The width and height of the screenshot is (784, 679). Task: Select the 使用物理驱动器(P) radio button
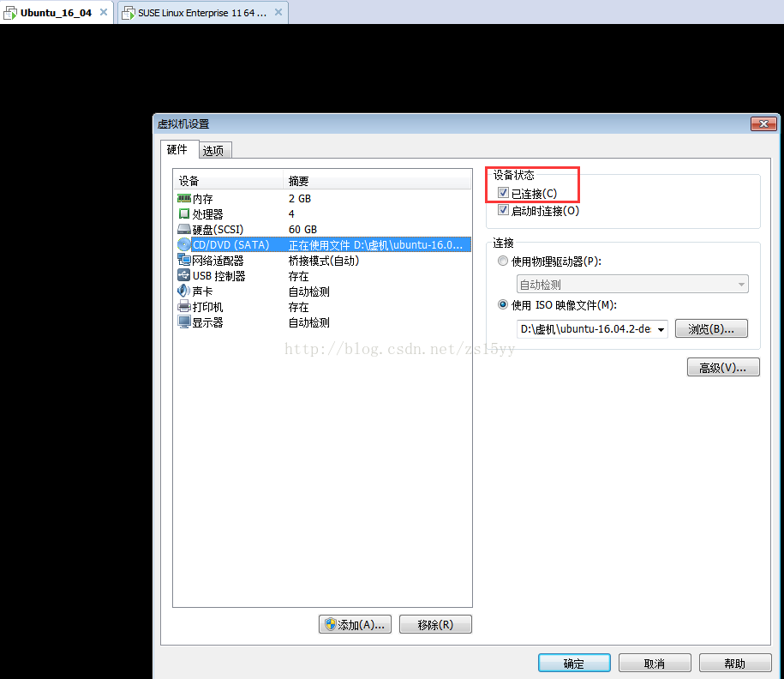coord(503,261)
